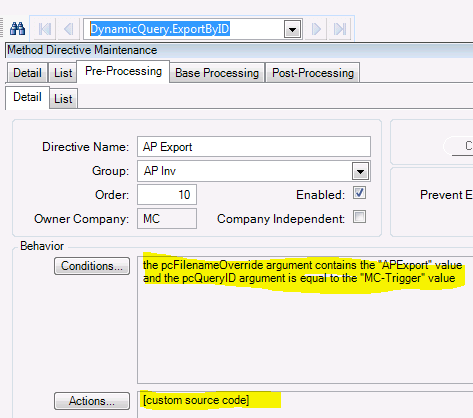This screenshot has width=473, height=418.
Task: Click the Method Directive Maintenance title bar
Action: point(239,50)
